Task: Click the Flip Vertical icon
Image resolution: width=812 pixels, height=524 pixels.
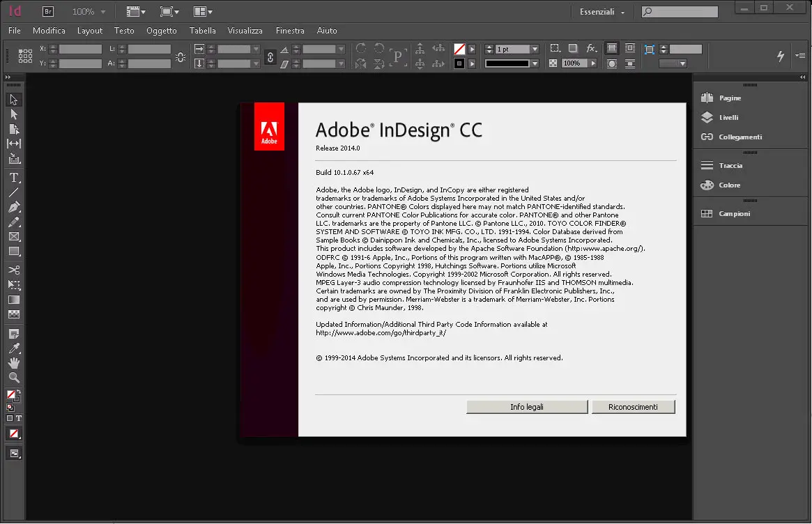Action: [379, 63]
